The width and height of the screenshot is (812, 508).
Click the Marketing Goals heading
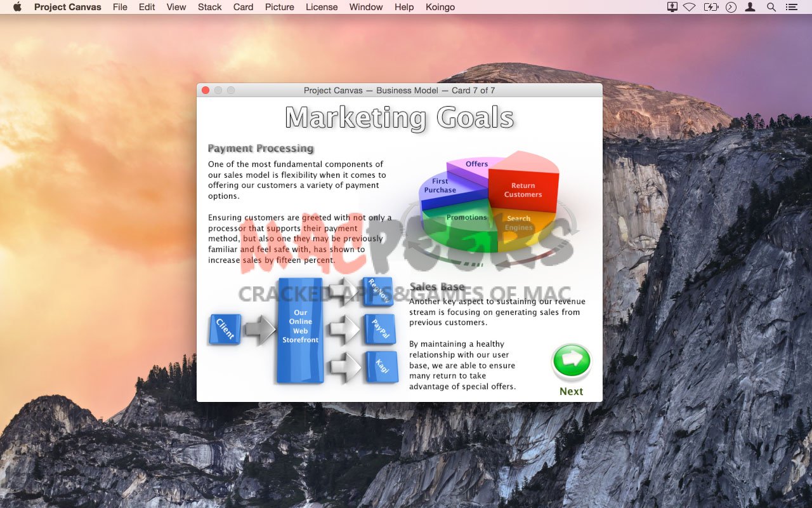(400, 118)
